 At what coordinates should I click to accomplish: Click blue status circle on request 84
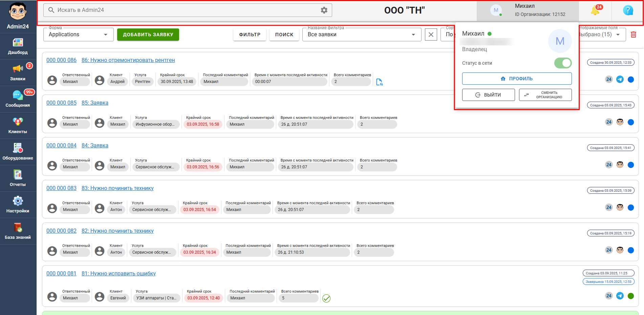(631, 165)
